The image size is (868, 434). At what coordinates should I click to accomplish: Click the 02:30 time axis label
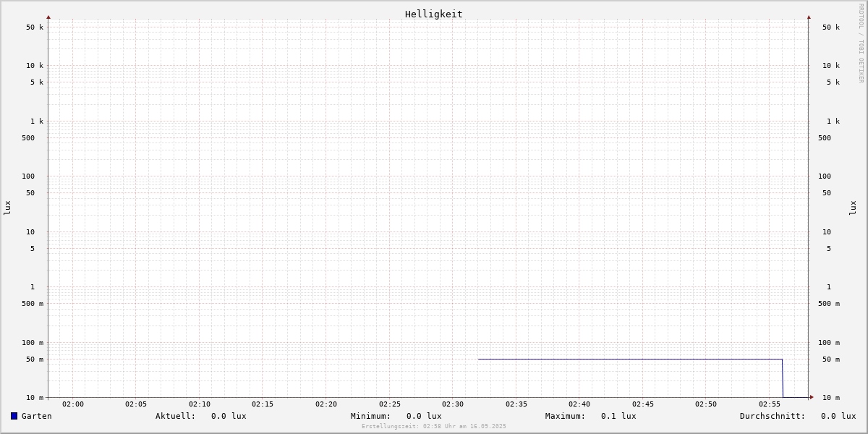[x=453, y=404]
